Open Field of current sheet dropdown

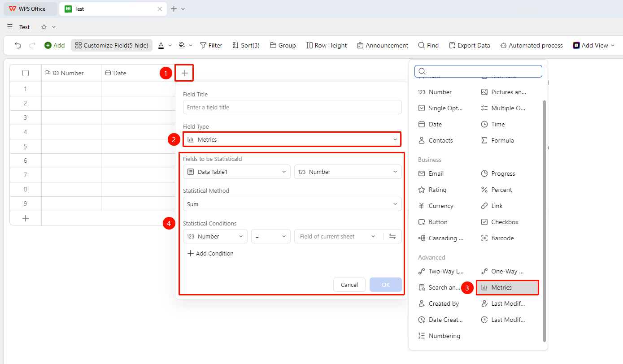[x=338, y=236]
